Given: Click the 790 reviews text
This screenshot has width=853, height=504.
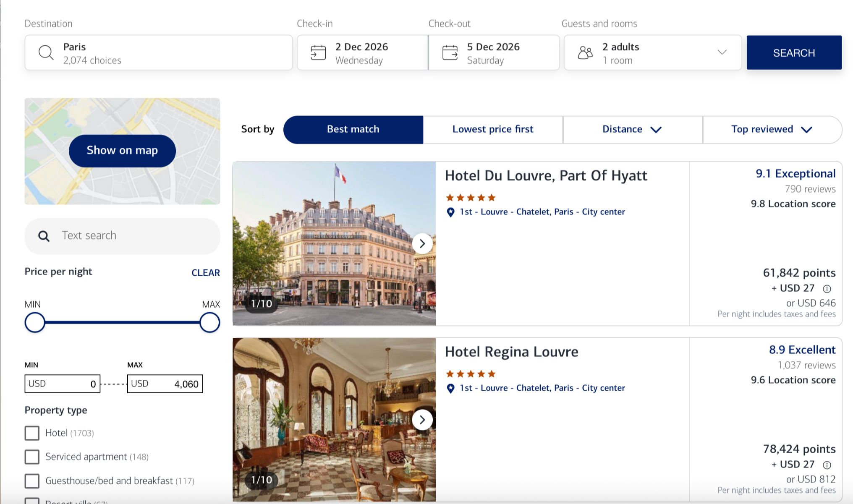Looking at the screenshot, I should tap(810, 189).
